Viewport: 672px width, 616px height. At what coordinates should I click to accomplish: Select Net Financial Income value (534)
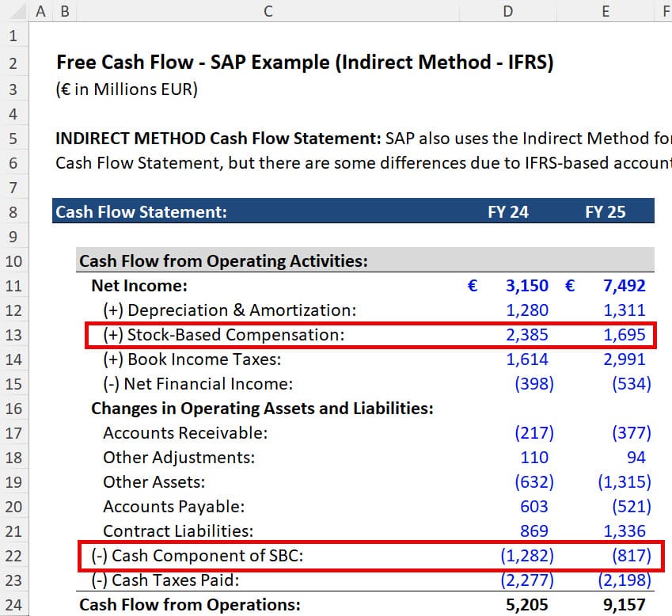(x=632, y=384)
